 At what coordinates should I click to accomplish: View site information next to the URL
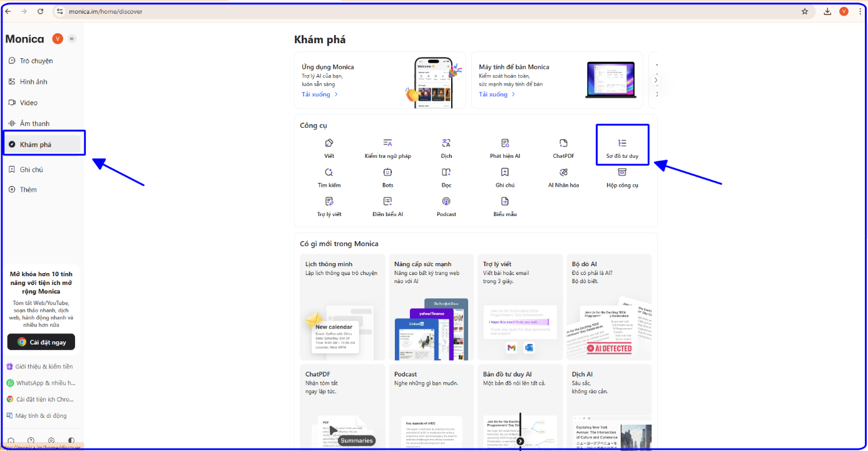[60, 11]
